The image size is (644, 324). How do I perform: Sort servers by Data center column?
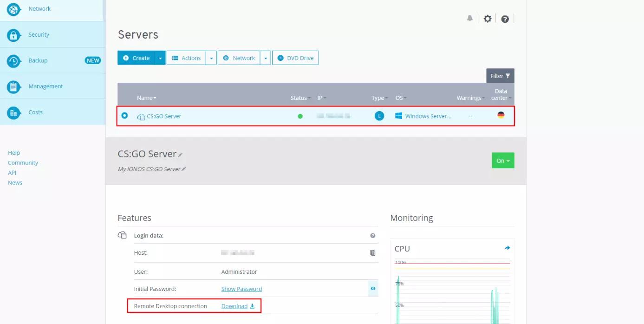coord(501,94)
